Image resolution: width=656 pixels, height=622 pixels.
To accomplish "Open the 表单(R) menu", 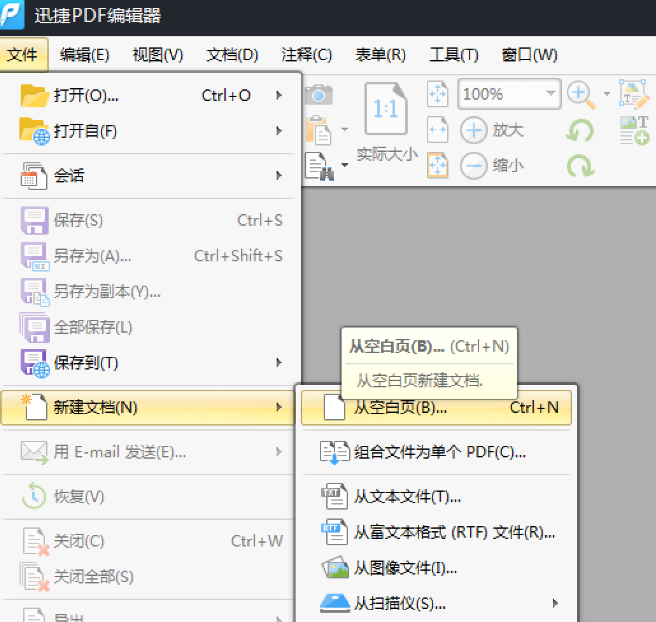I will pyautogui.click(x=381, y=55).
